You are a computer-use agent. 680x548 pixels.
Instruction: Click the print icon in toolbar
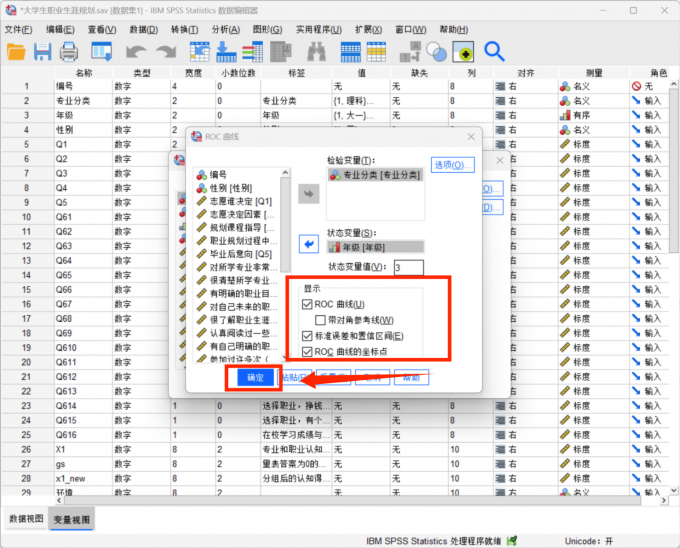69,52
